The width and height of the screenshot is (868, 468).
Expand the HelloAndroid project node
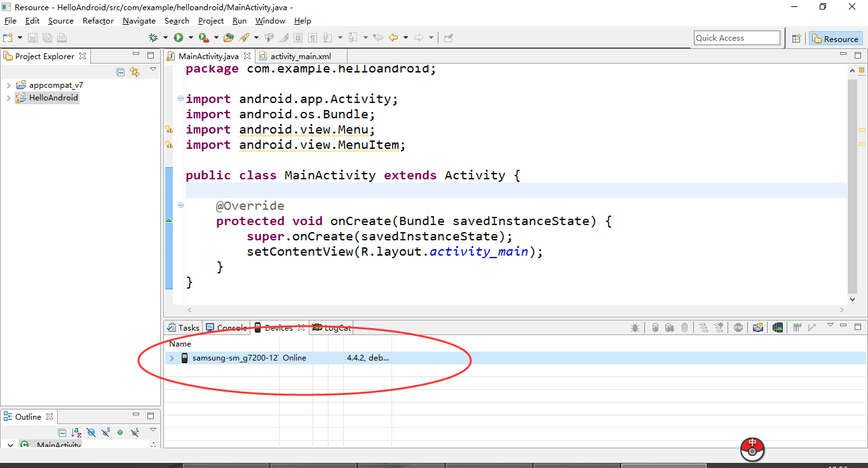8,98
